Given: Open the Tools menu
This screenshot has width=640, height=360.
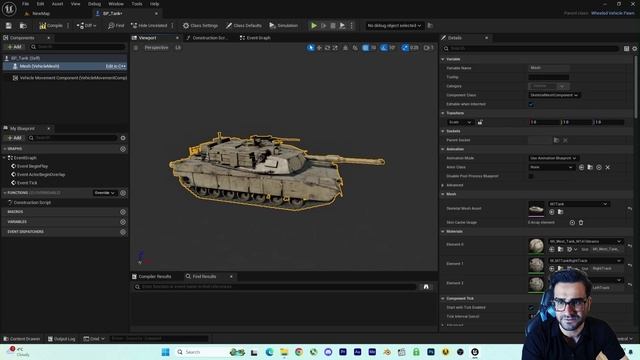Looking at the screenshot, I should tap(137, 4).
